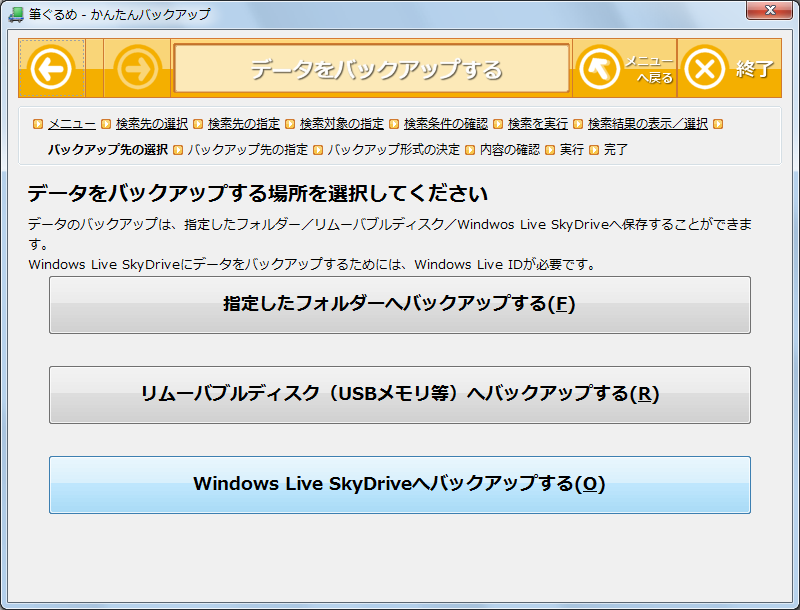Click the forward arrow navigation icon
This screenshot has width=800, height=610.
click(x=135, y=69)
